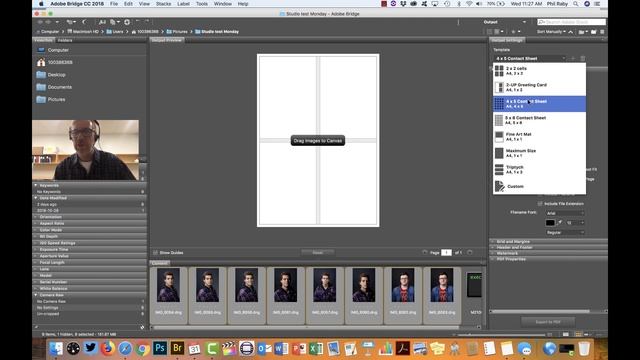Open font size dropdown
640x360 pixels.
tap(575, 223)
